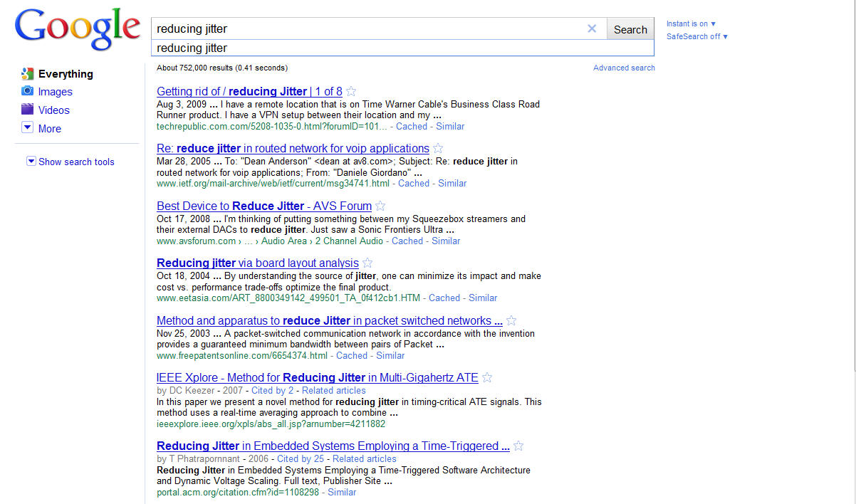The image size is (856, 504).
Task: Star the voip applications result
Action: pos(438,149)
